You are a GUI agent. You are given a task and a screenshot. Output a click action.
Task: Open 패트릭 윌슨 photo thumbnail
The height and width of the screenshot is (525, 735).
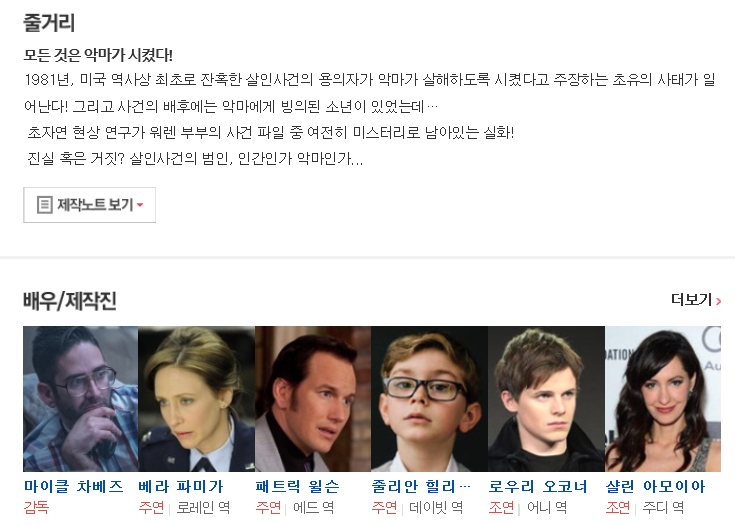[313, 399]
